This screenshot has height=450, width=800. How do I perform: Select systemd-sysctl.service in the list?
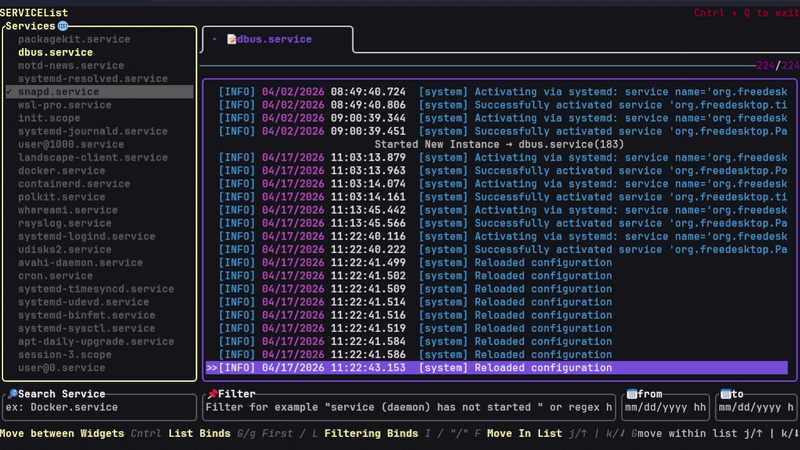tap(99, 329)
